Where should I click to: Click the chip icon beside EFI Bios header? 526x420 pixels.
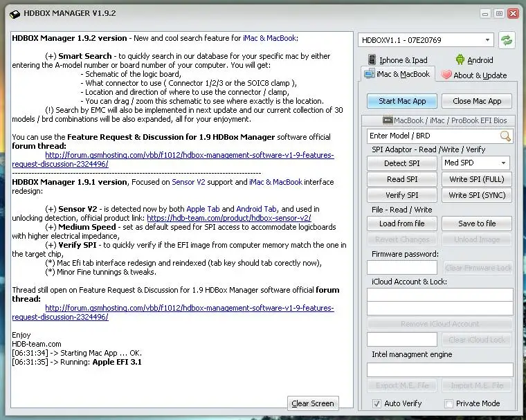[x=388, y=120]
